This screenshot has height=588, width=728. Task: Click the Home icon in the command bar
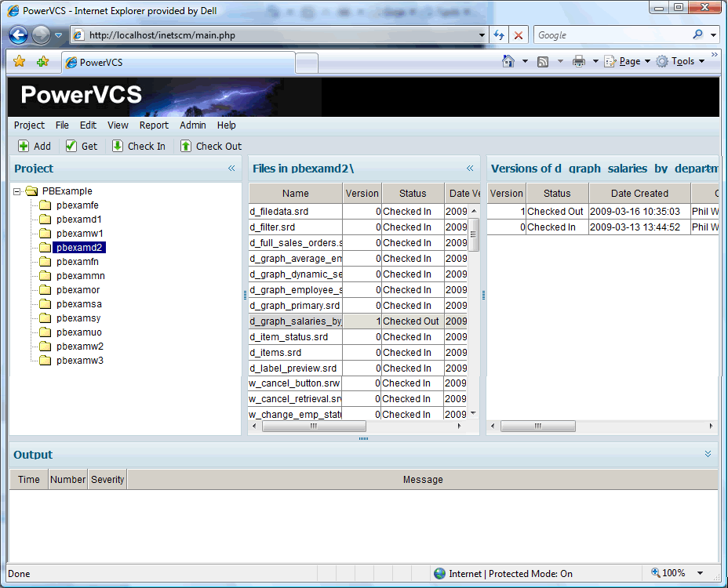pyautogui.click(x=508, y=61)
